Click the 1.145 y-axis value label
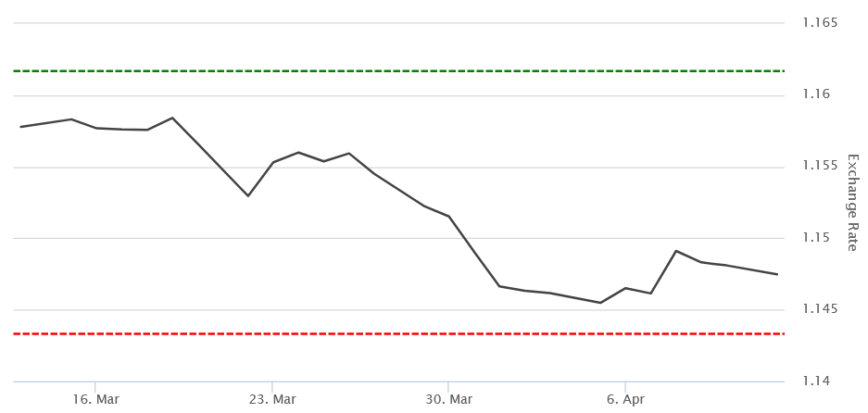This screenshot has width=868, height=413. coord(819,309)
